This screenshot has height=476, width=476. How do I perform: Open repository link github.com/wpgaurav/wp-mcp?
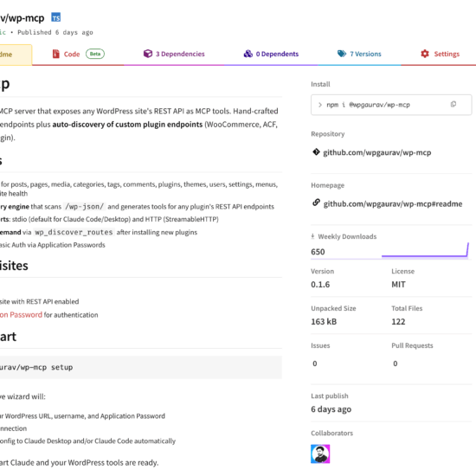[x=376, y=152]
